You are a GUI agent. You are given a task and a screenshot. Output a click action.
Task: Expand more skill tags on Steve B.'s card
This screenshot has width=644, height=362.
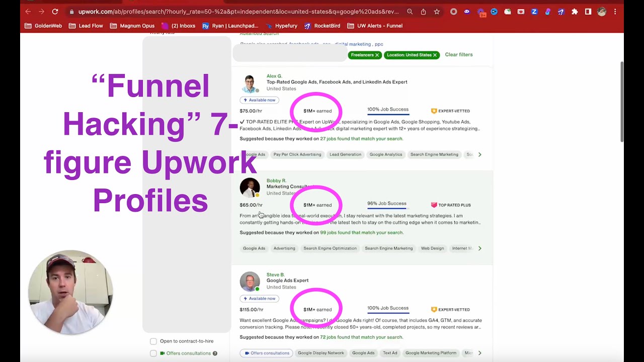(479, 353)
